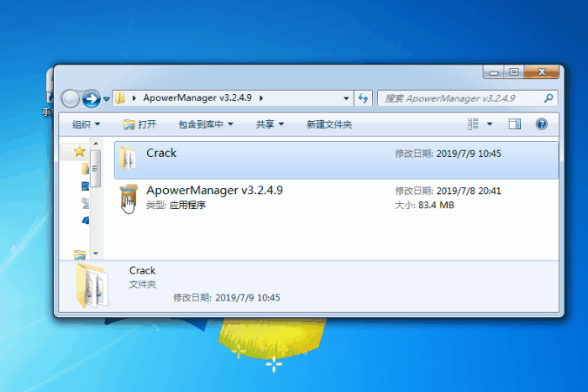This screenshot has height=392, width=588.
Task: Toggle the preview pane icon
Action: pos(514,124)
